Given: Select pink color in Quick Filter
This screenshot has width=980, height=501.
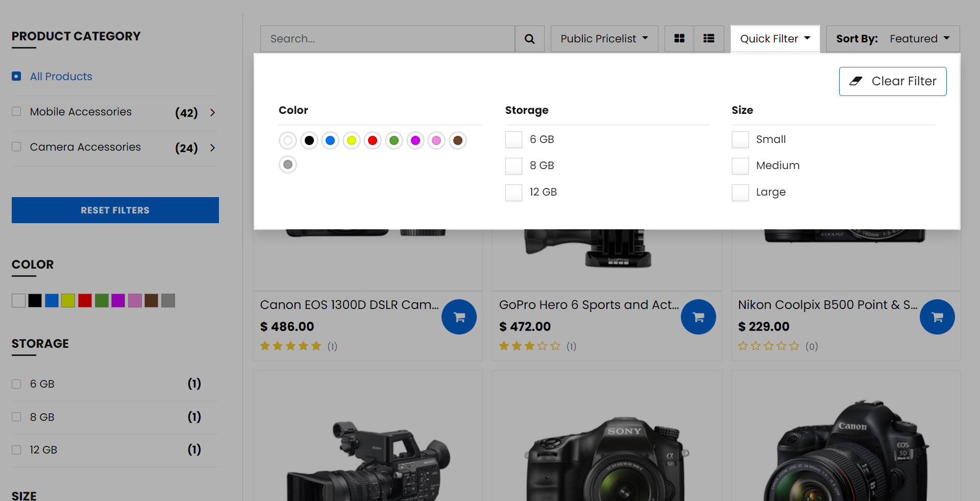Looking at the screenshot, I should [436, 140].
